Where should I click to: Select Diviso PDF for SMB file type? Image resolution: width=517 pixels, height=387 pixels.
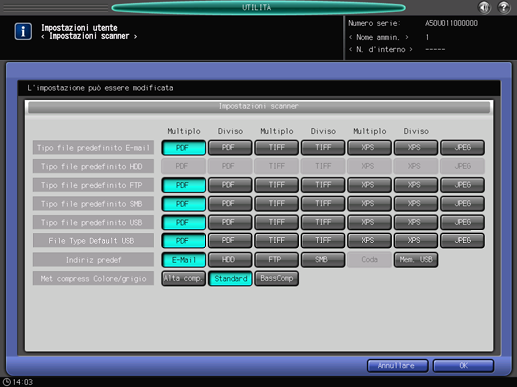coord(230,204)
